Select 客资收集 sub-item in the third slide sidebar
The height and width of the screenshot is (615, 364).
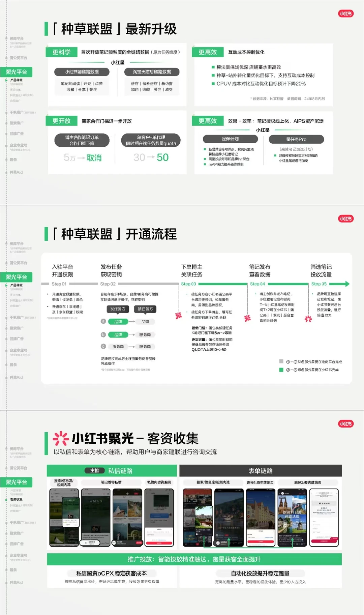tap(17, 499)
